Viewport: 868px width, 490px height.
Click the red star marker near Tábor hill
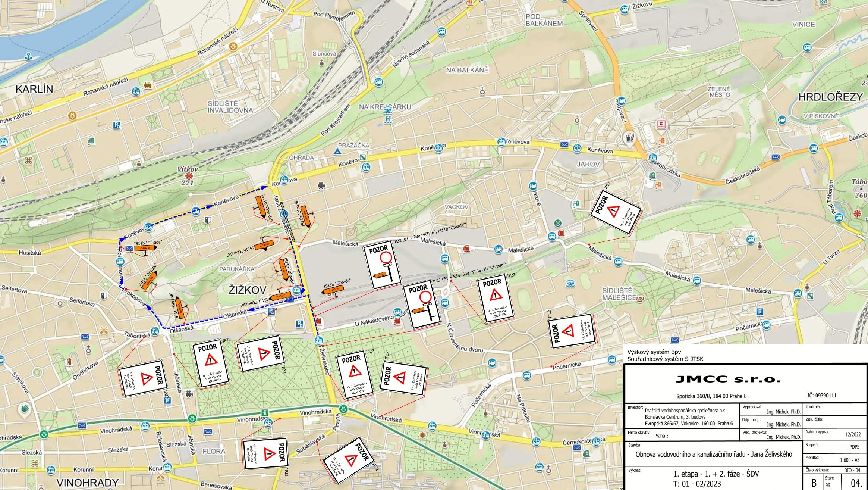click(858, 213)
